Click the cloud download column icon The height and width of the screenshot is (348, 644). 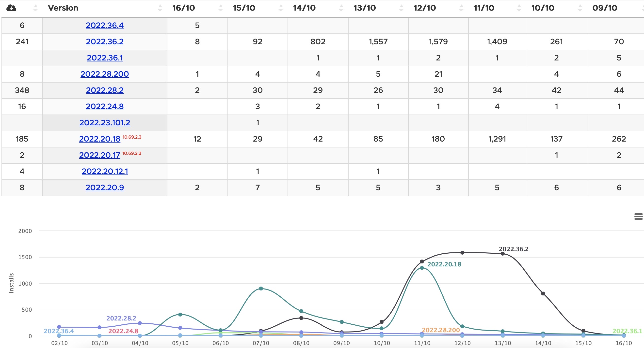coord(11,8)
